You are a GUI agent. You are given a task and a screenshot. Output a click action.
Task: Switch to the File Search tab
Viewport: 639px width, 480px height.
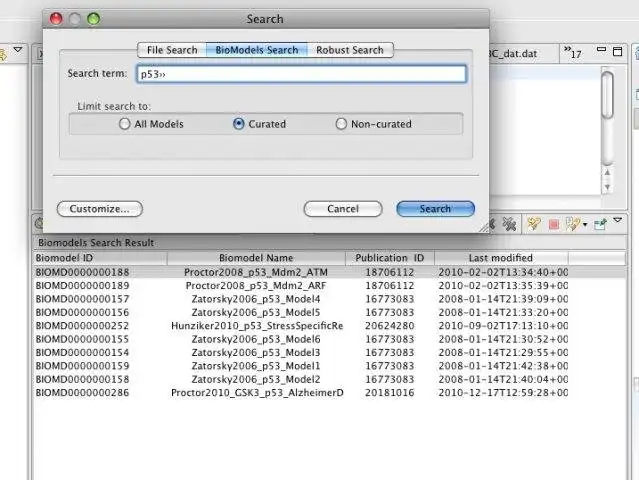172,50
